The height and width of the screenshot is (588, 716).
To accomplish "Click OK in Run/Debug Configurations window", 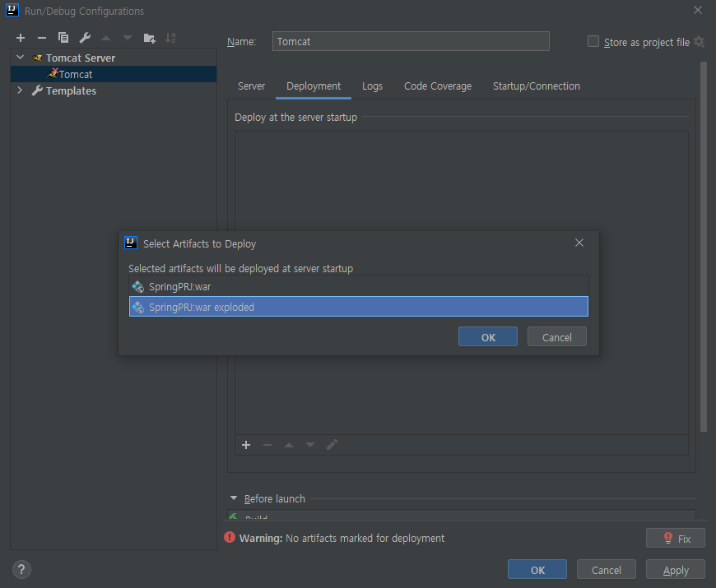I will click(537, 569).
